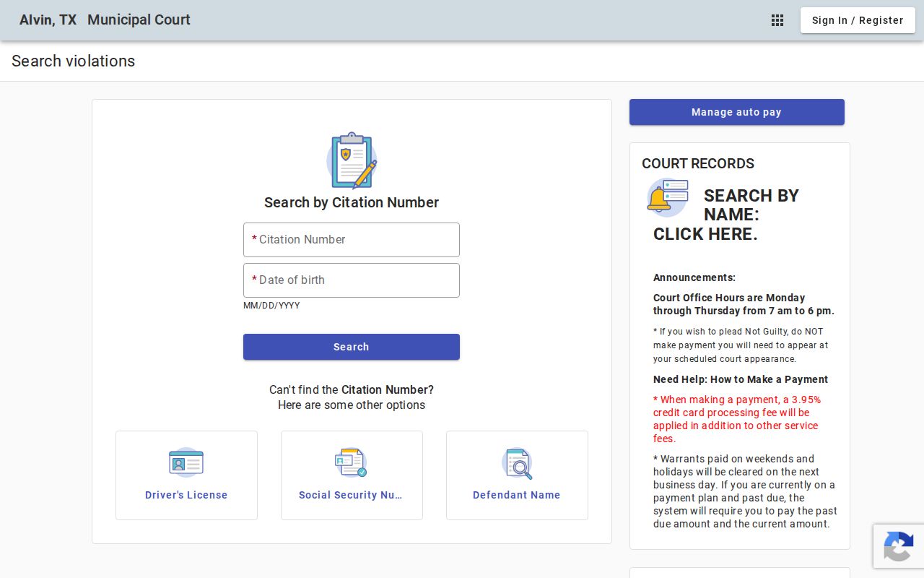Click the MM/DD/YYYY hint text
Screen dimensions: 924x578
[271, 306]
